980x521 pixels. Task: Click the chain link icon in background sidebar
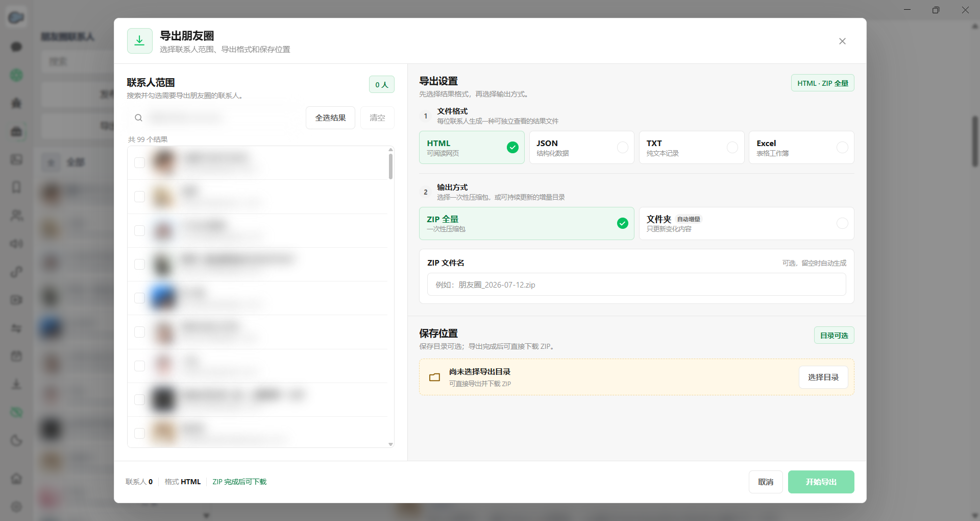click(16, 272)
